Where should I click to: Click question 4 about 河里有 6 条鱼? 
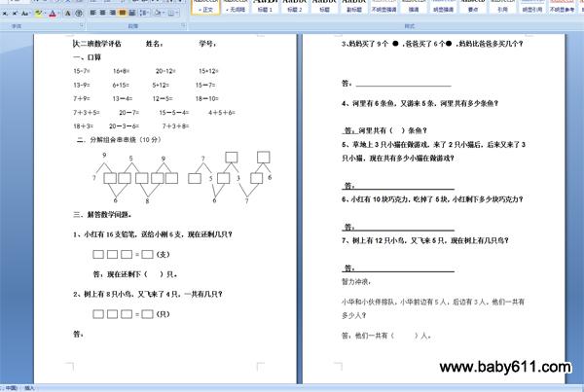(420, 103)
